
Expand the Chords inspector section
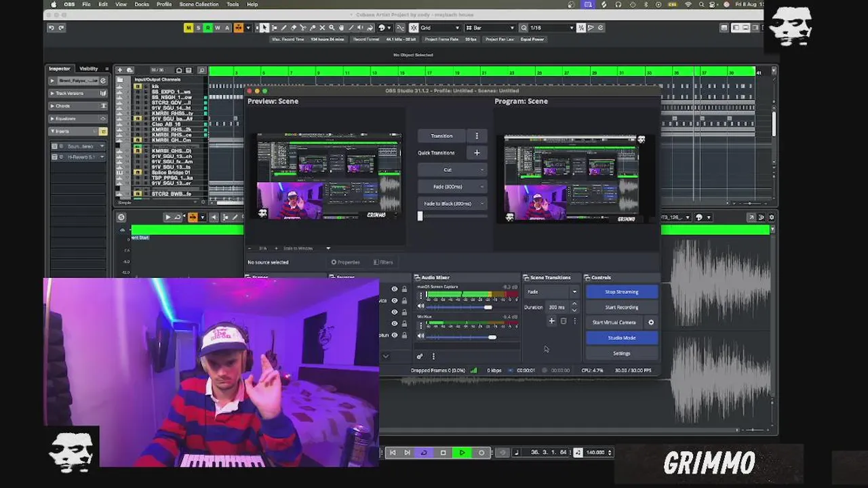pos(53,106)
